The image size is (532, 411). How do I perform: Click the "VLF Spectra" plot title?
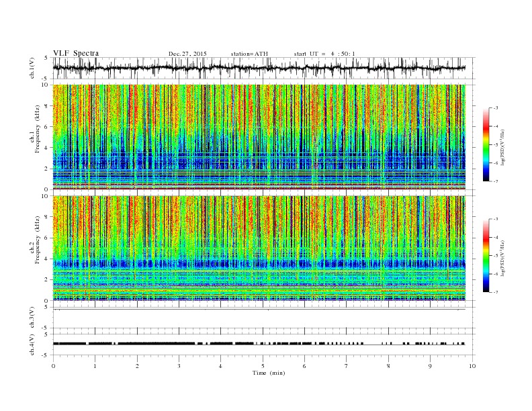coord(76,53)
